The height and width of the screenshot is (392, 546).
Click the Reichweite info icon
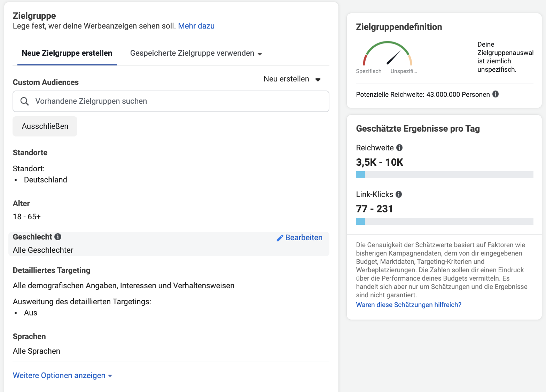[x=399, y=148]
